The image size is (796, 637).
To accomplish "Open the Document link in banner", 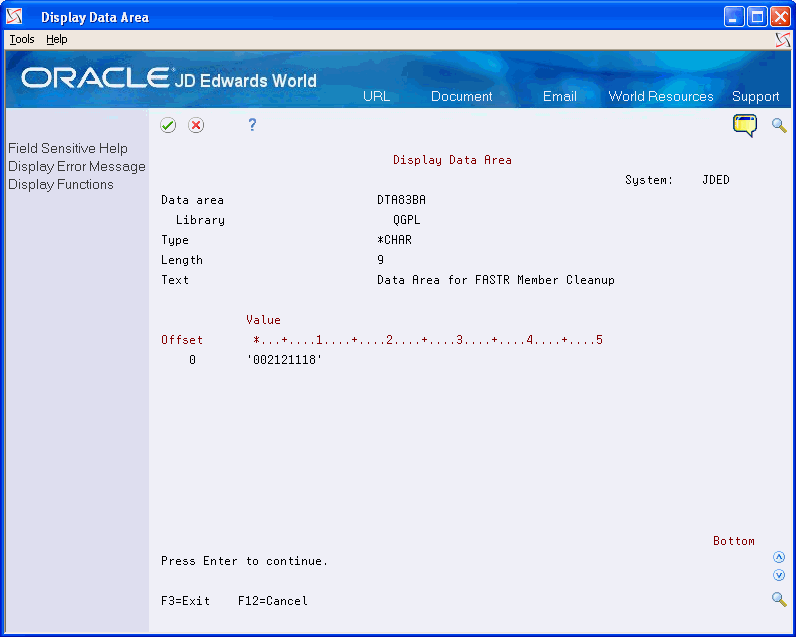I will click(x=461, y=96).
